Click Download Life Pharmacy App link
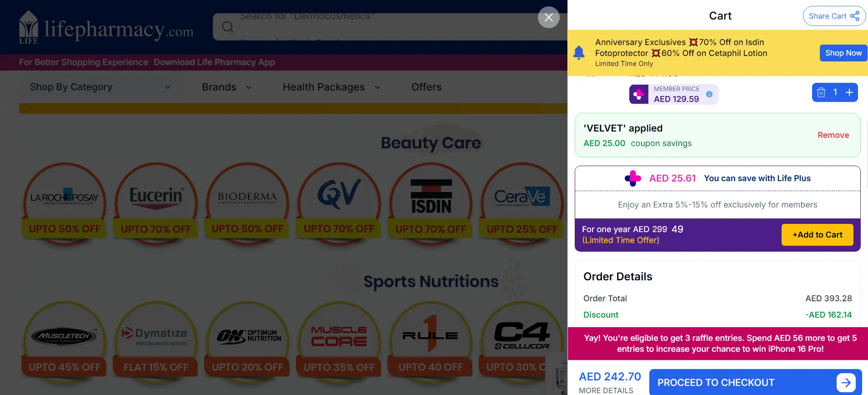 pos(214,62)
